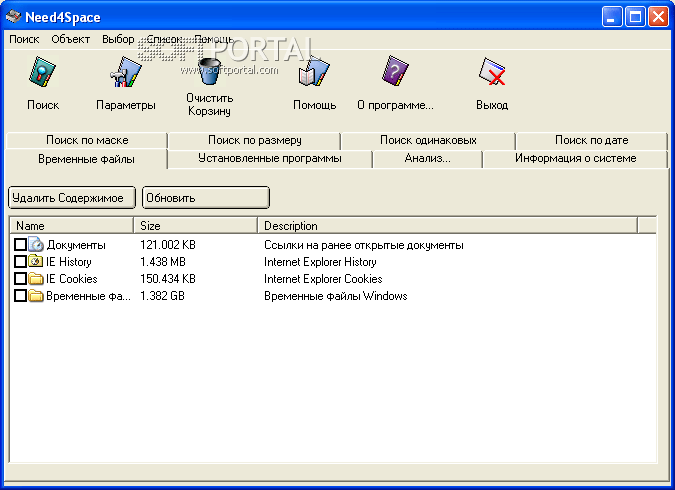
Task: Click 'Internet Explorer History' description
Action: click(320, 262)
